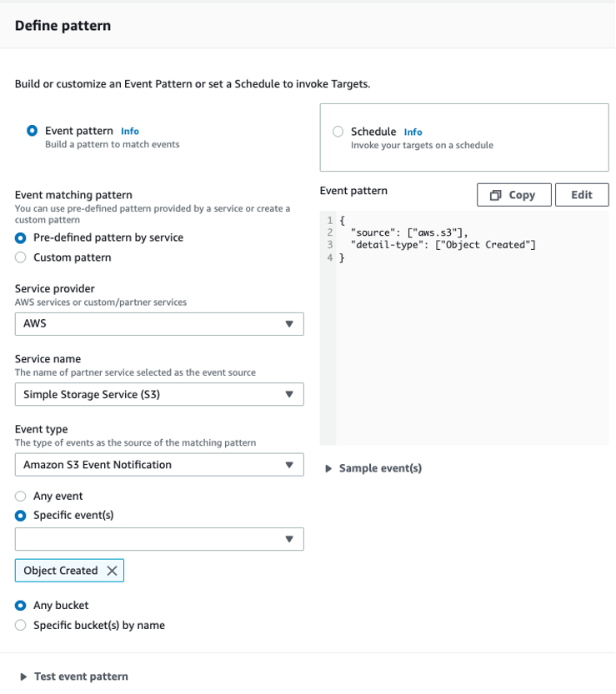Open the Event type dropdown

pos(159,465)
